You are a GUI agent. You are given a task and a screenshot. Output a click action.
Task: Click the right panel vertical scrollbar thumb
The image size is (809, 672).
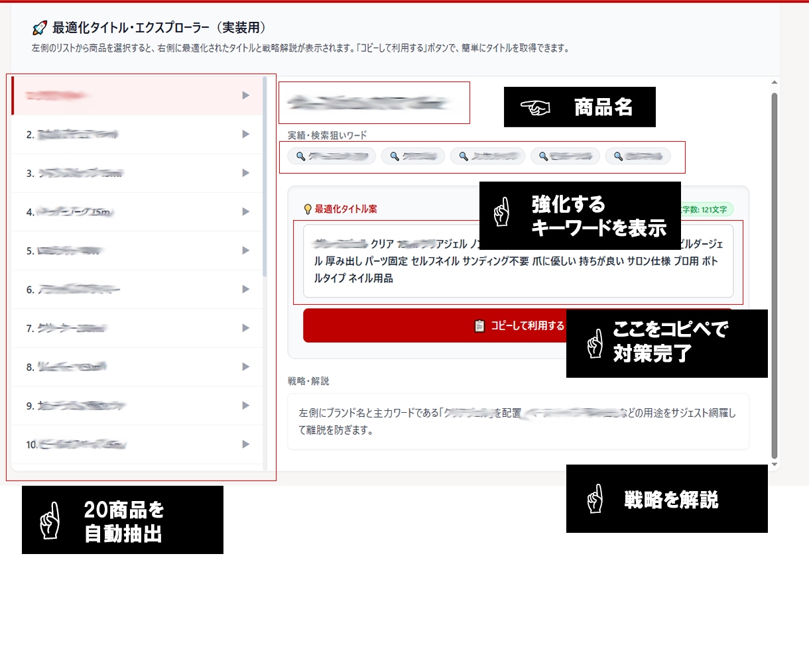[x=775, y=275]
